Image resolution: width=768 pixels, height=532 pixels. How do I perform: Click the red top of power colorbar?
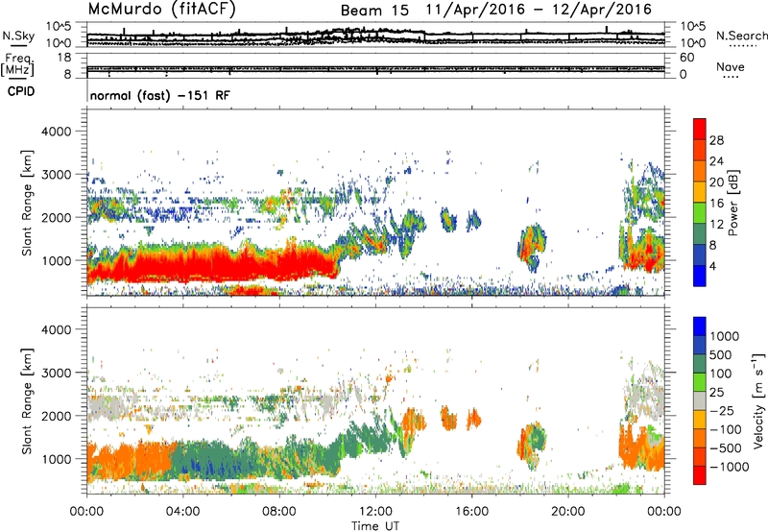pyautogui.click(x=700, y=129)
